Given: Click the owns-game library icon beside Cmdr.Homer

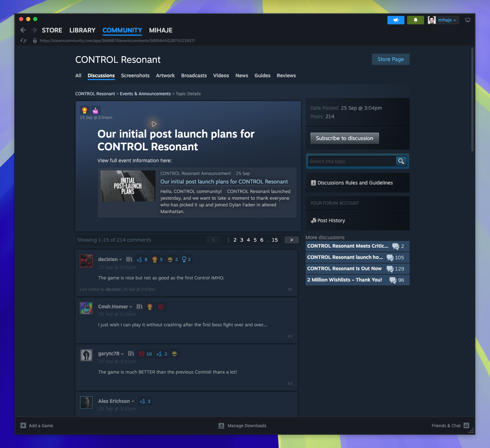Looking at the screenshot, I should pos(140,307).
